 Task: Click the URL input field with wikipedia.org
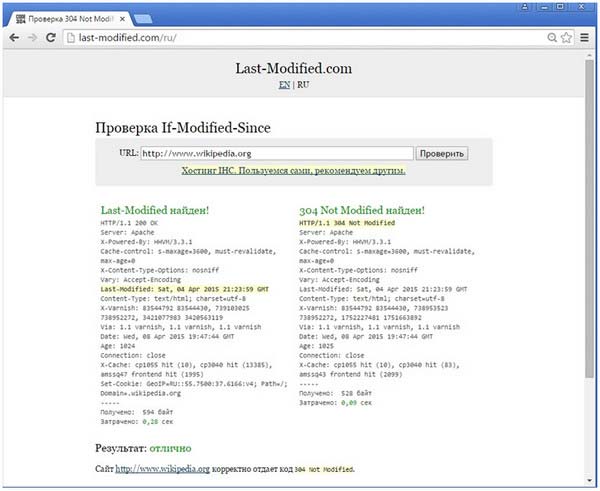coord(276,153)
